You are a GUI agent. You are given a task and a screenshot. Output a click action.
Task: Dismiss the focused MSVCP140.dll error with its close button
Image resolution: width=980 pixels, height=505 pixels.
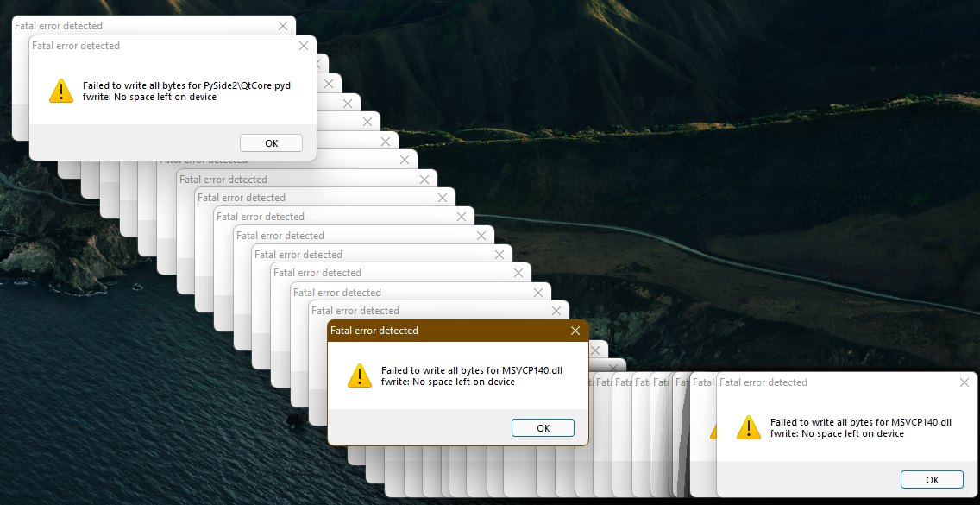(575, 331)
